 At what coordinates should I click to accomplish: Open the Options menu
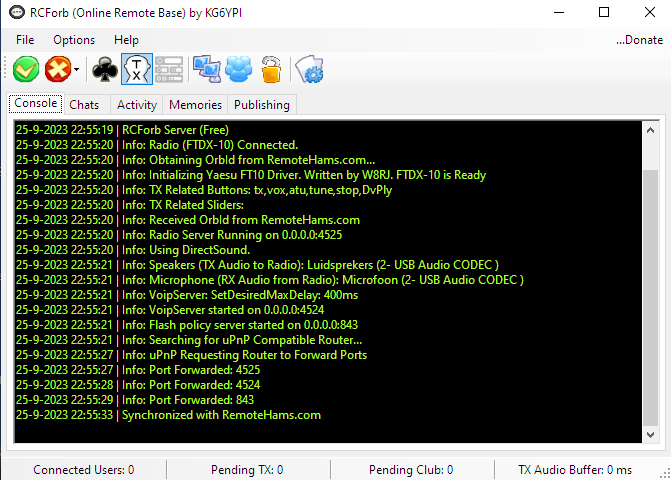pos(74,40)
